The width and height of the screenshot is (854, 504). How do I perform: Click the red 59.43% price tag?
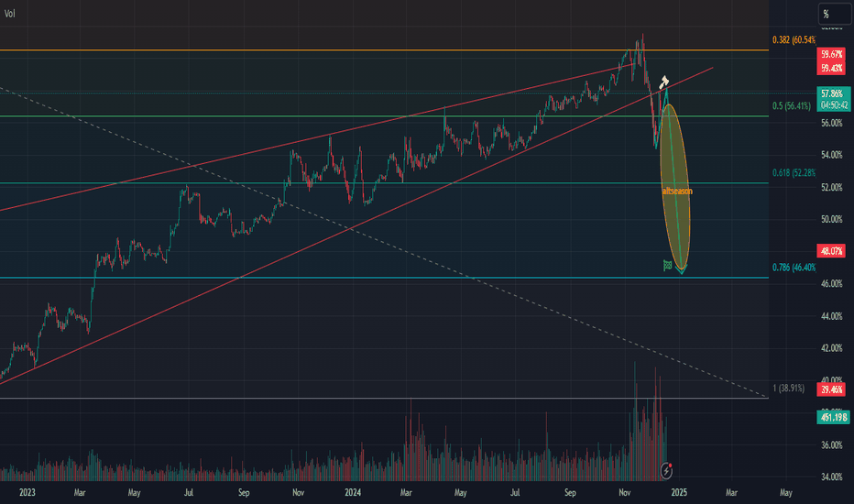[831, 68]
